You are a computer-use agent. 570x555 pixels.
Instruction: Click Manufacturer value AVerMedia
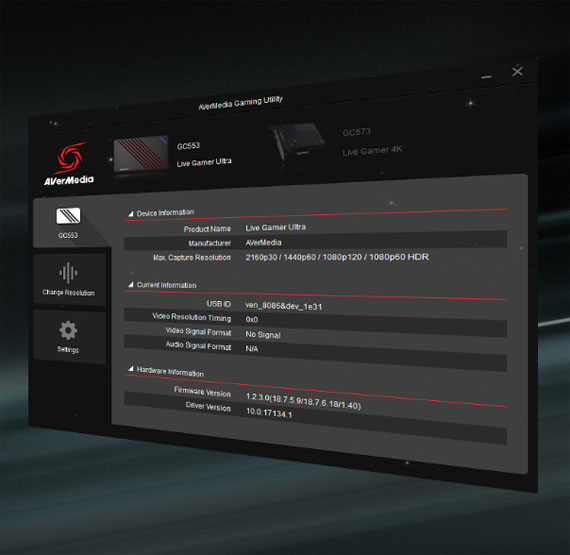264,242
